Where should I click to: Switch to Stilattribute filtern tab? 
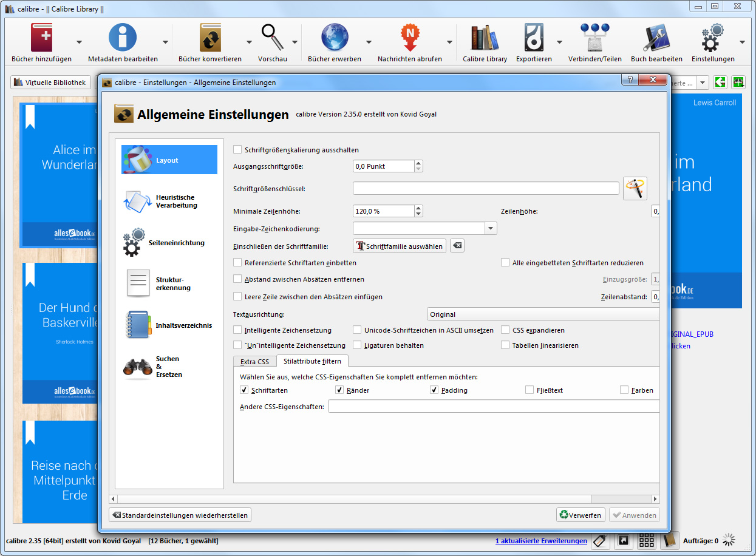pyautogui.click(x=312, y=361)
